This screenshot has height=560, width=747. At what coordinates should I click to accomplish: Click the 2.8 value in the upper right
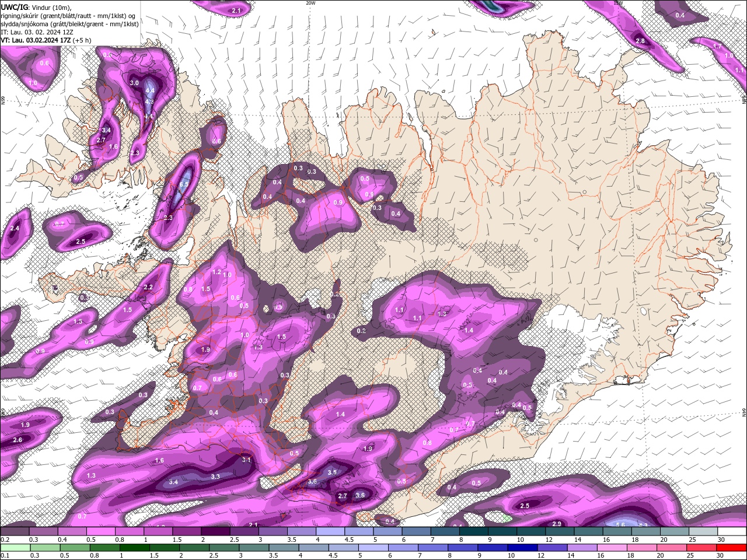[640, 41]
